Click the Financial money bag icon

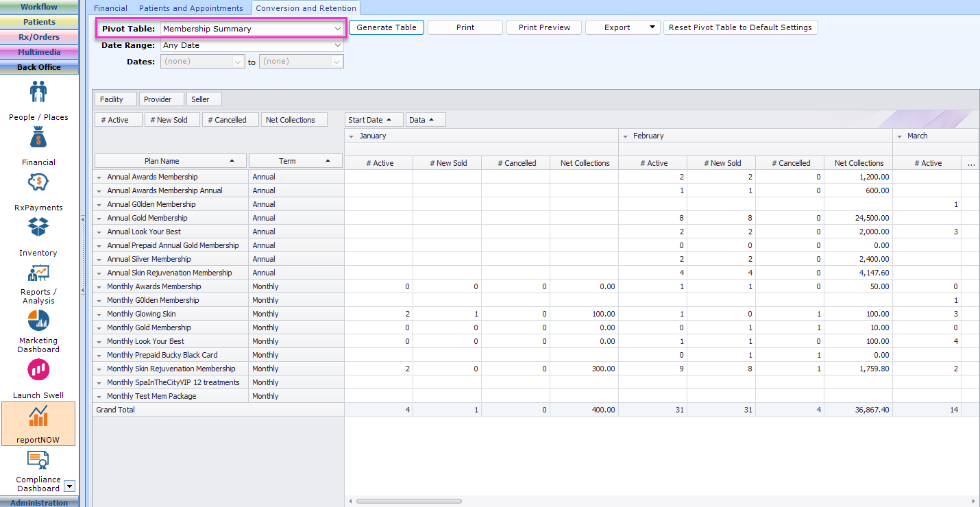[38, 138]
